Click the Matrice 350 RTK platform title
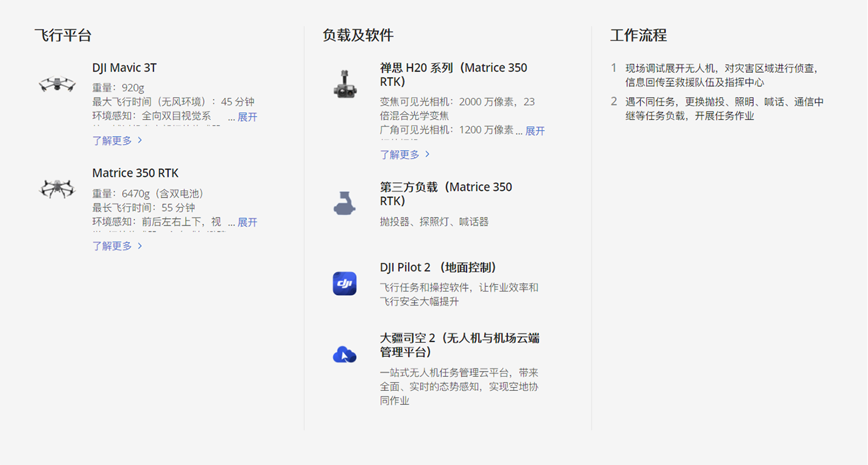 pyautogui.click(x=136, y=173)
